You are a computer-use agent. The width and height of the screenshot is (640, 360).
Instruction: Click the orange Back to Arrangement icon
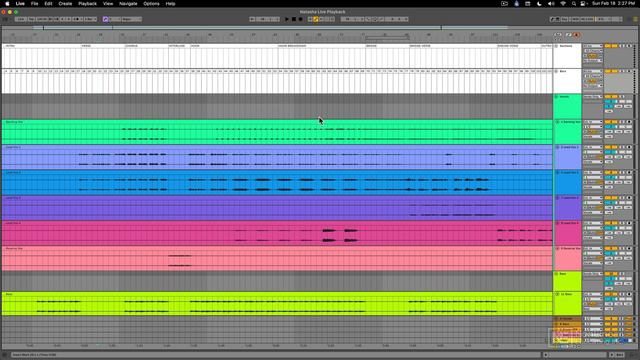click(576, 35)
